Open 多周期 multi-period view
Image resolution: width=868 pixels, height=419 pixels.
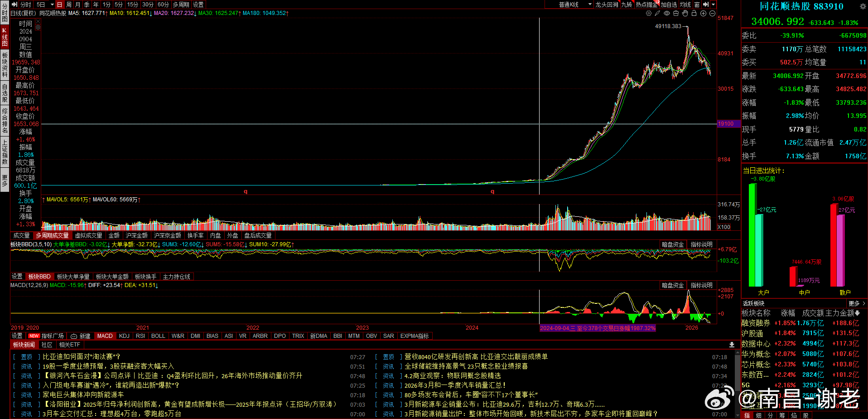click(181, 5)
